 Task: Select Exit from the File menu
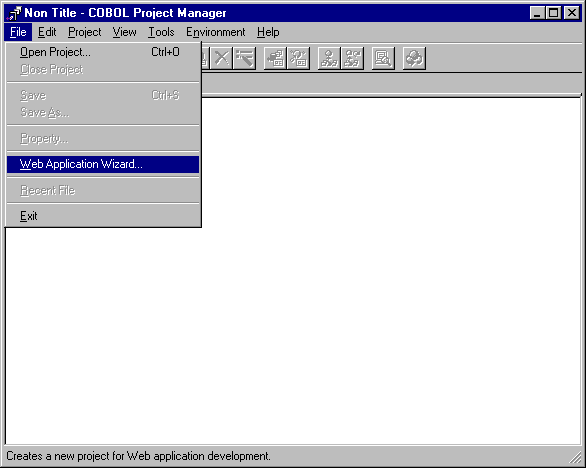(103, 216)
